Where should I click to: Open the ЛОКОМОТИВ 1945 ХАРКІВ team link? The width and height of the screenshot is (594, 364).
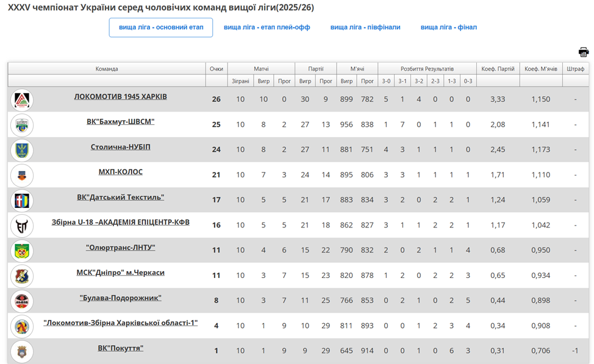121,96
